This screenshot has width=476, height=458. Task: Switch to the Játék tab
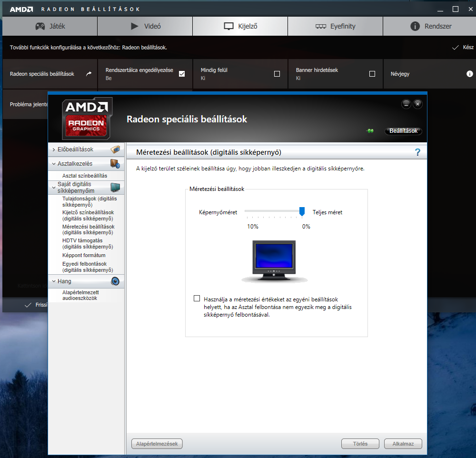tap(50, 26)
